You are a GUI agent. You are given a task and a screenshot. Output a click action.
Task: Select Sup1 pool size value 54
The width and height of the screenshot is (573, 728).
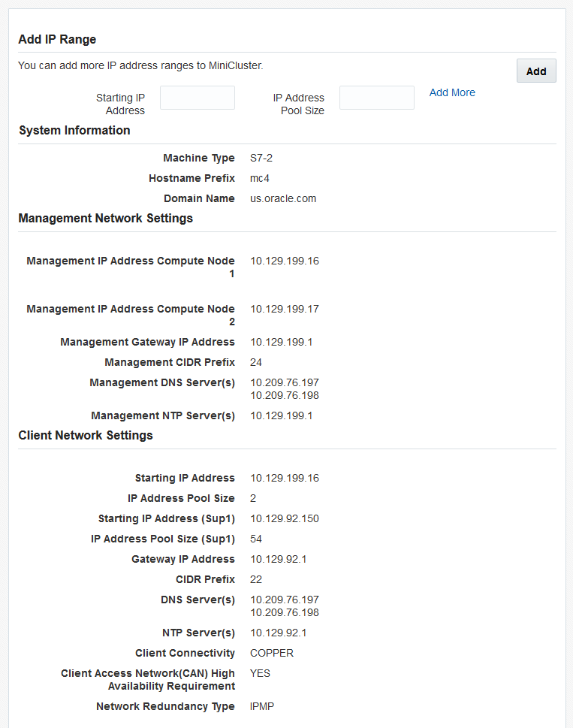[x=256, y=539]
